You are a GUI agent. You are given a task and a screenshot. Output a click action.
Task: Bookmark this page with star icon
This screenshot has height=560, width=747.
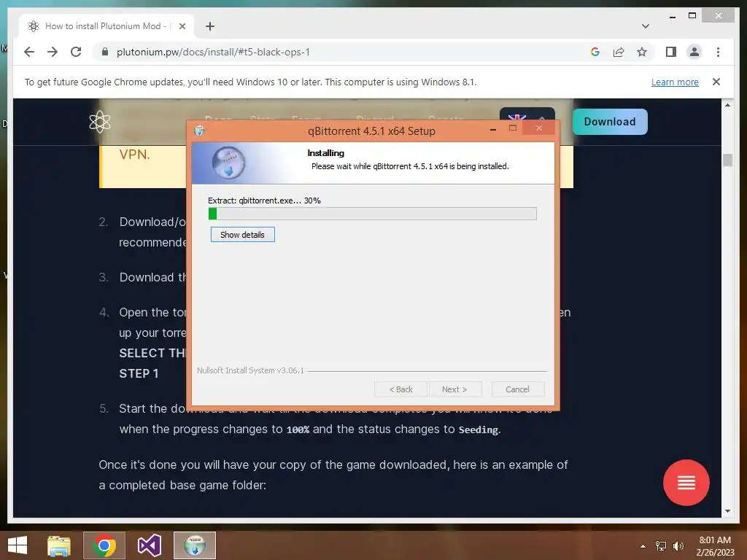642,52
